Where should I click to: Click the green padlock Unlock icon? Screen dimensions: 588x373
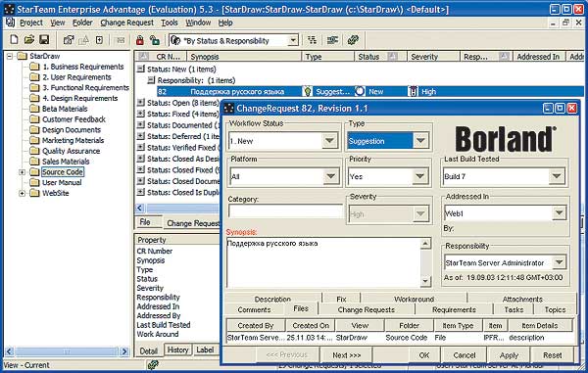(x=154, y=40)
